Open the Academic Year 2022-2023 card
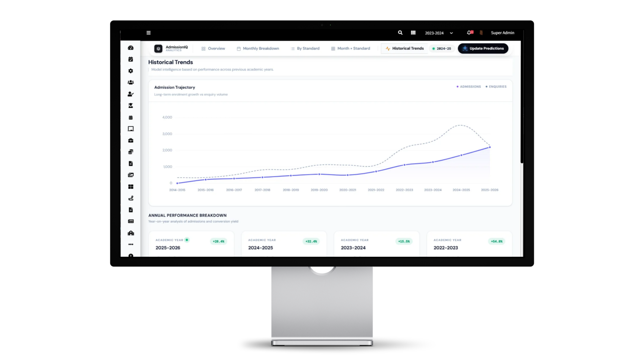The height and width of the screenshot is (362, 644). click(469, 244)
